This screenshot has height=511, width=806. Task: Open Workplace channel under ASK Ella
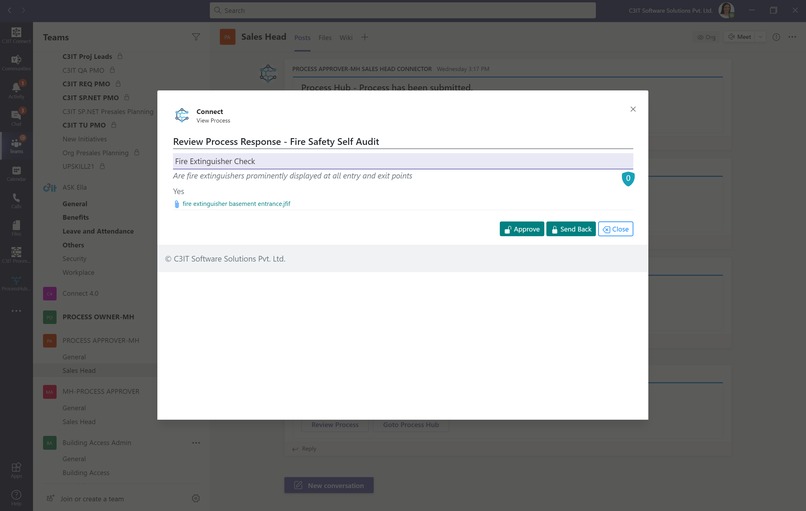click(78, 272)
